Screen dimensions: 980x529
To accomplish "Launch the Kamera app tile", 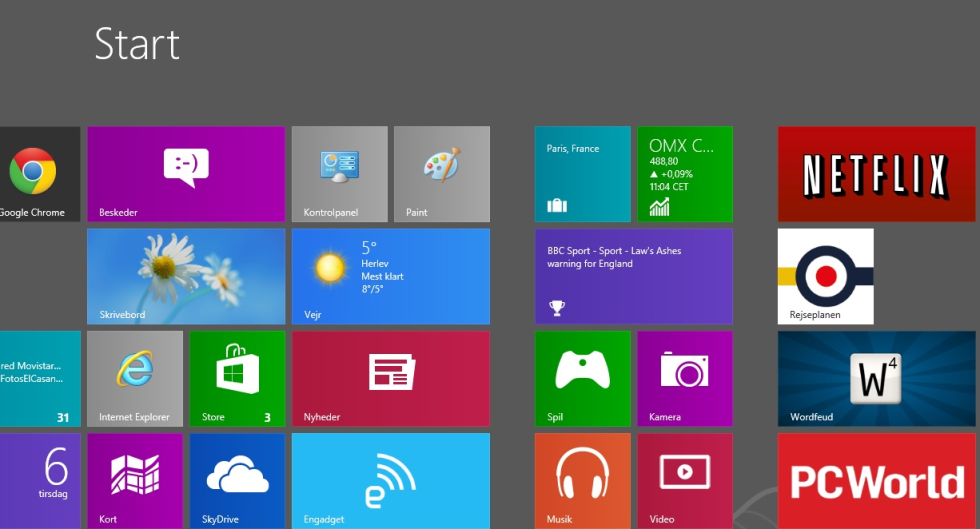I will click(684, 378).
